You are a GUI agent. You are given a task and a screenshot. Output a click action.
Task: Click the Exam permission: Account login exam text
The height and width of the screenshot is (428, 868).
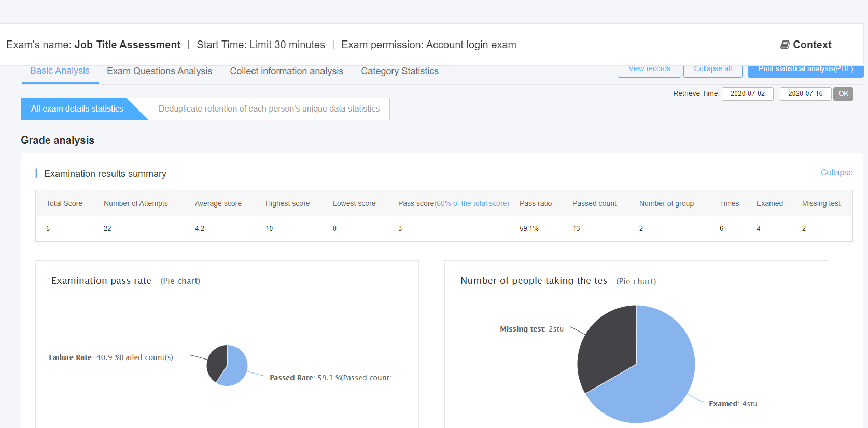pos(429,45)
